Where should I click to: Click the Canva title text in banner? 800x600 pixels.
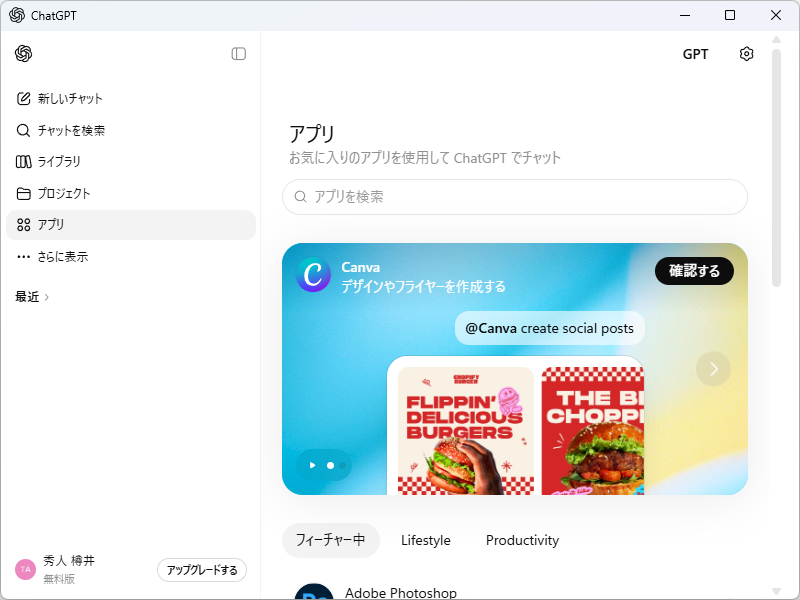(x=361, y=267)
